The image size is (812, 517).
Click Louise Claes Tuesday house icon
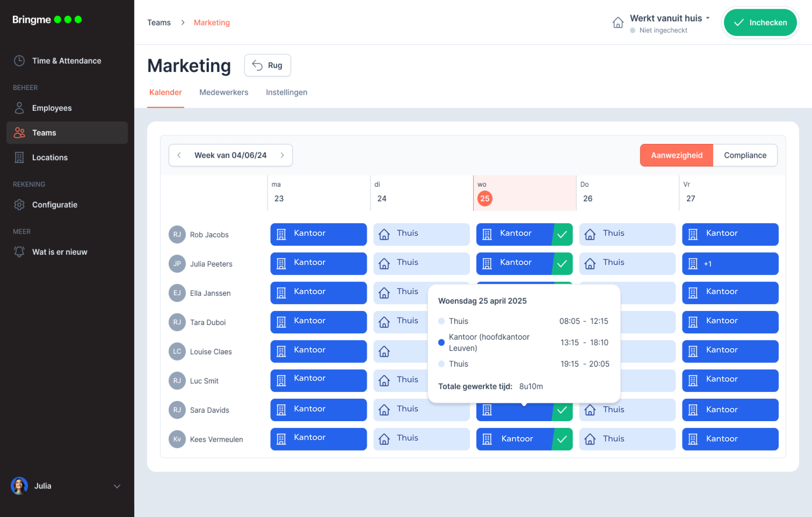(x=384, y=352)
